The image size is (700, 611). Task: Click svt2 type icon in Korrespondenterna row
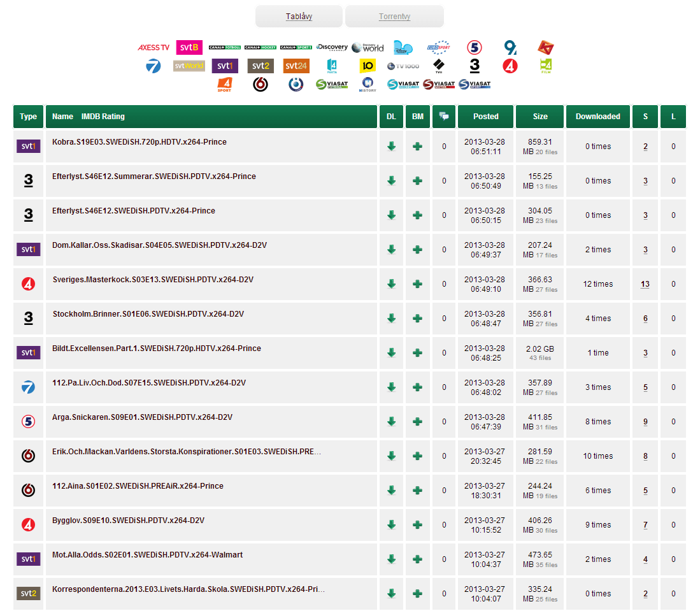29,594
